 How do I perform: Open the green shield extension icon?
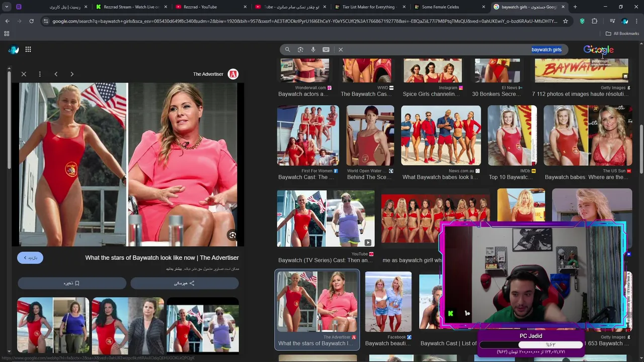tap(582, 21)
